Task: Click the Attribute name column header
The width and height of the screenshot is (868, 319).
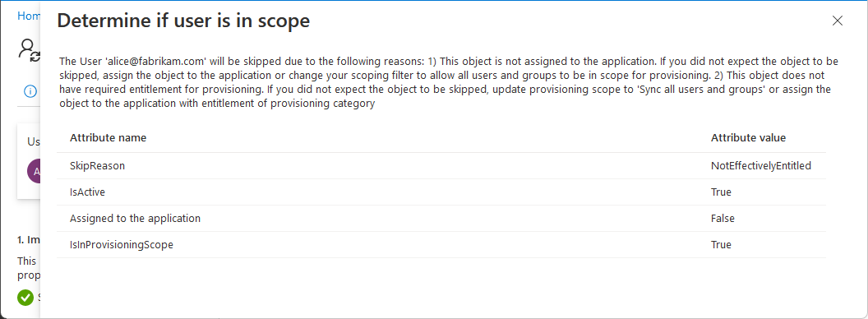Action: pos(108,138)
